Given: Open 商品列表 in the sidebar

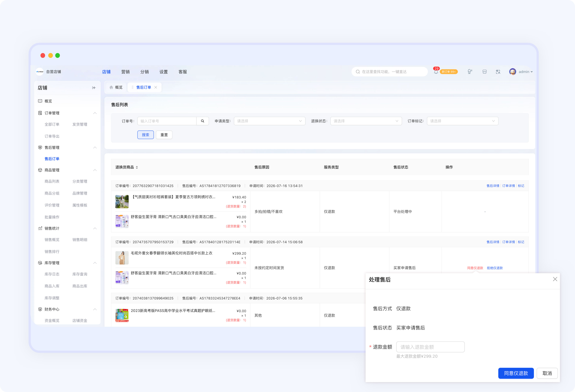Looking at the screenshot, I should [x=52, y=181].
